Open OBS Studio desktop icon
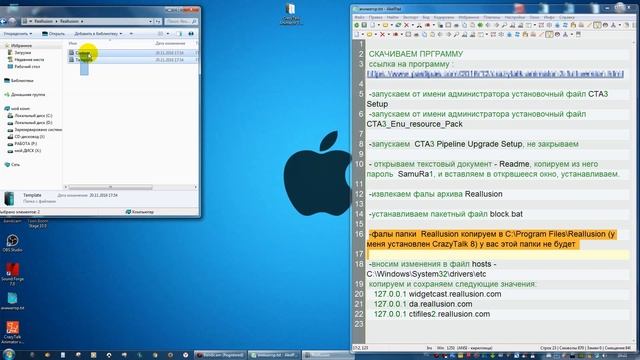Screen dimensions: 640x360 (x=12, y=243)
